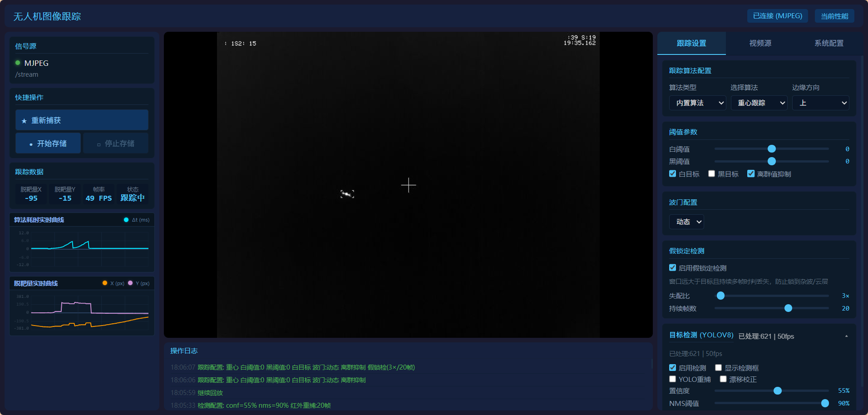Viewport: 868px width, 415px height.
Task: Open the 边缘方向 dropdown showing 上
Action: click(x=821, y=103)
